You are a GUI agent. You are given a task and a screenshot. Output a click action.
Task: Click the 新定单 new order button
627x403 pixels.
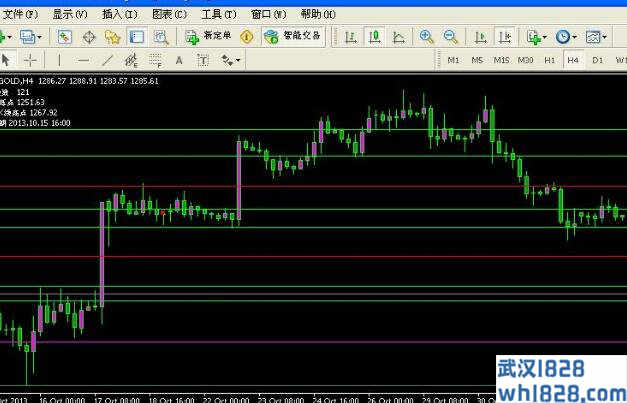click(x=209, y=37)
